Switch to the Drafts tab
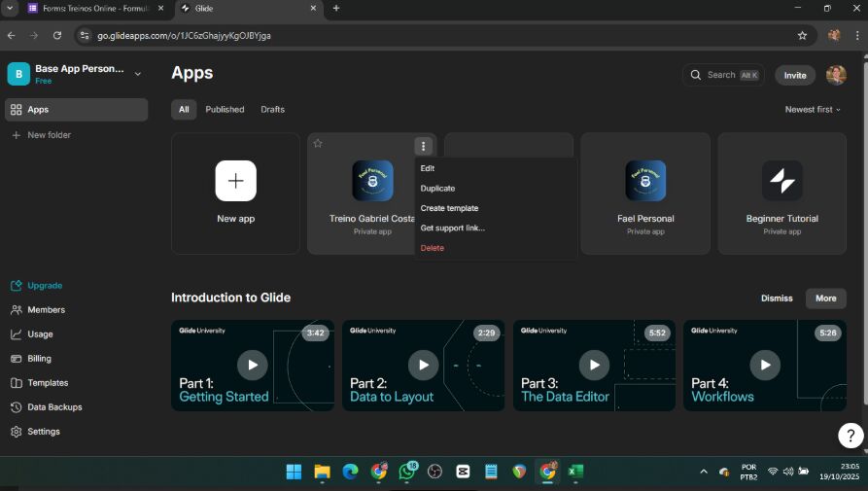 click(x=273, y=110)
